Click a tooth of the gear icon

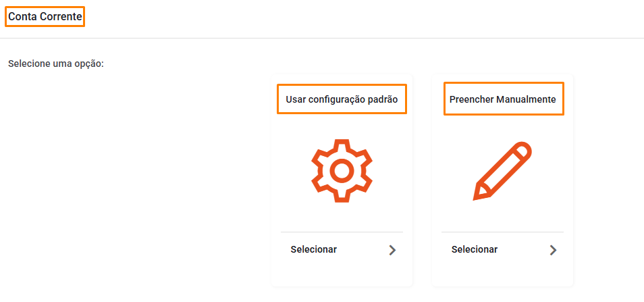click(342, 145)
